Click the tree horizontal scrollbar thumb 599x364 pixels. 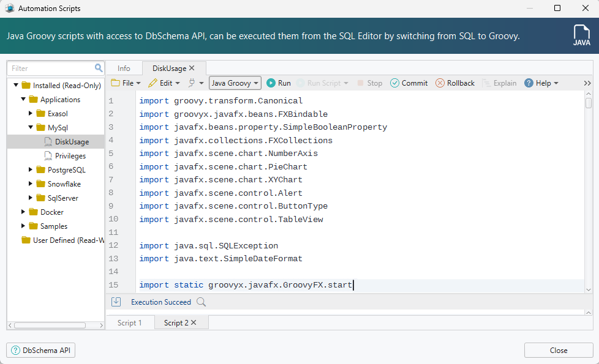50,325
